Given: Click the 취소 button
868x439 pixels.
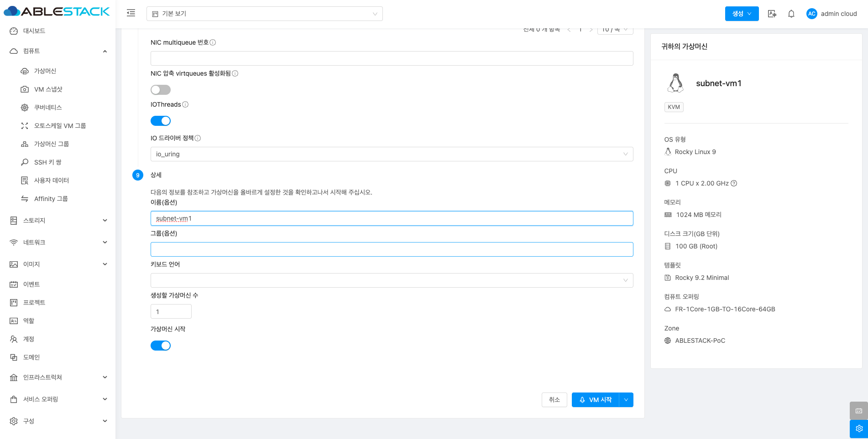Looking at the screenshot, I should pyautogui.click(x=554, y=400).
